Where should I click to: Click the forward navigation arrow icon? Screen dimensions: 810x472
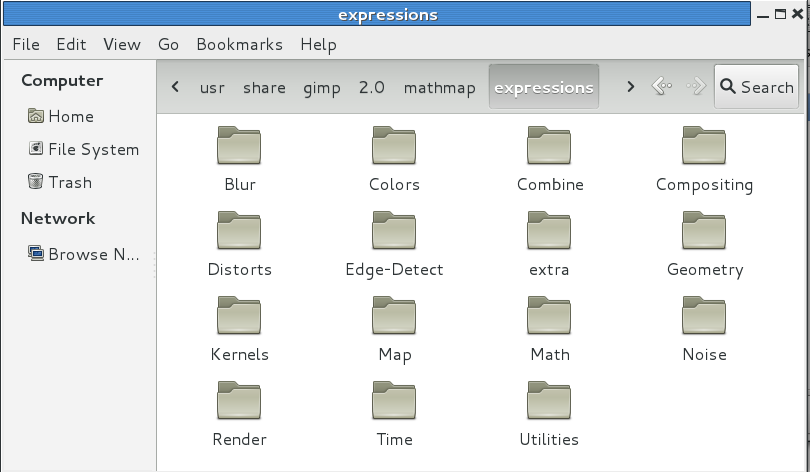696,86
